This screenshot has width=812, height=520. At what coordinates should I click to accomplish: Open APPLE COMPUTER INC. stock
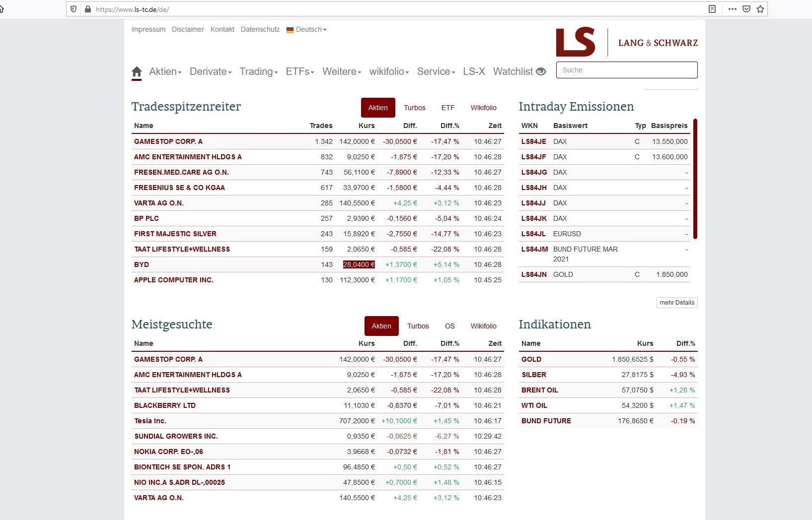point(174,280)
